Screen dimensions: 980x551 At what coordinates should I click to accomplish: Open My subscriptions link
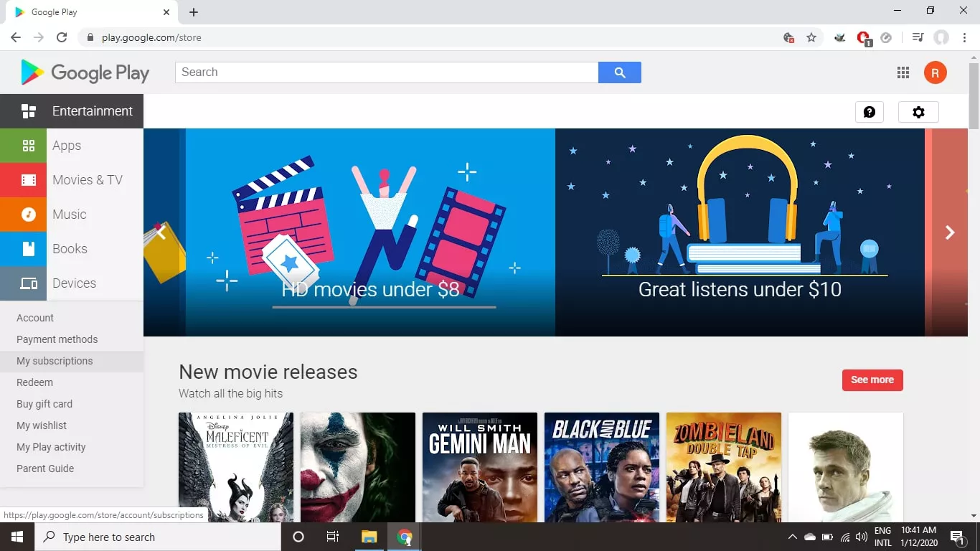[x=55, y=361]
